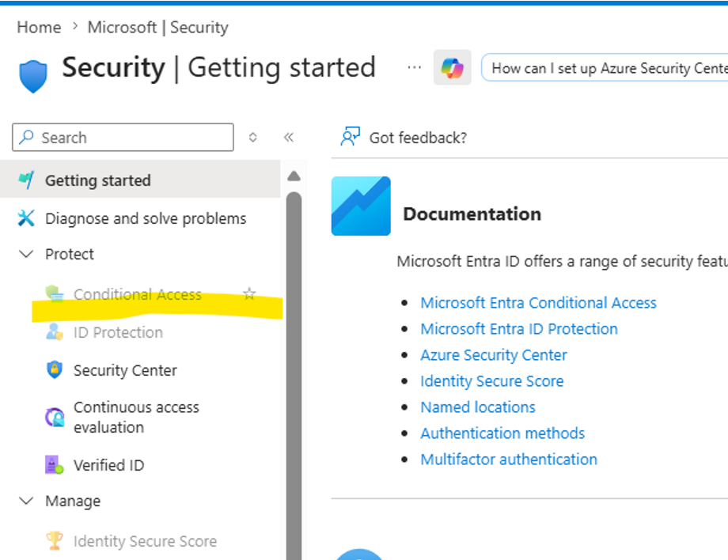Open Multifactor authentication link

[x=509, y=459]
